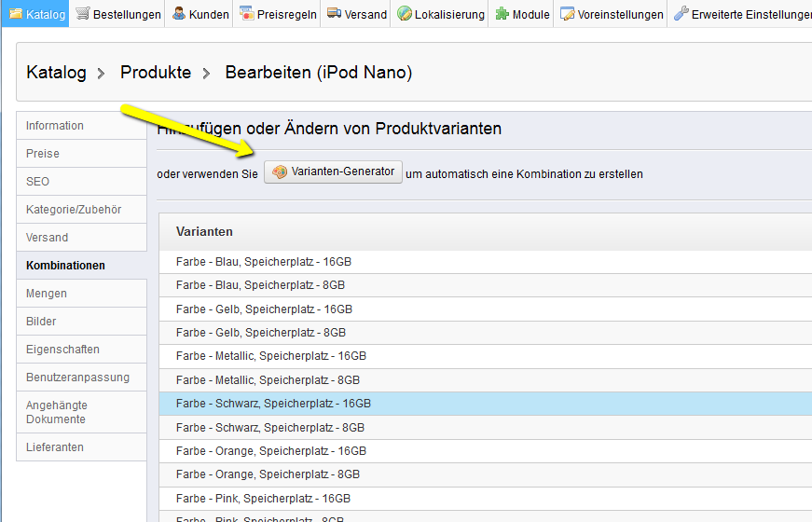Image resolution: width=812 pixels, height=522 pixels.
Task: Go to Produkte breadcrumb
Action: tap(156, 73)
